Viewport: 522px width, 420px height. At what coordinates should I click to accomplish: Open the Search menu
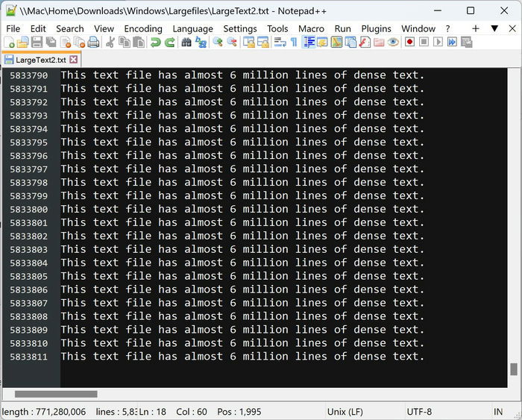pos(70,28)
